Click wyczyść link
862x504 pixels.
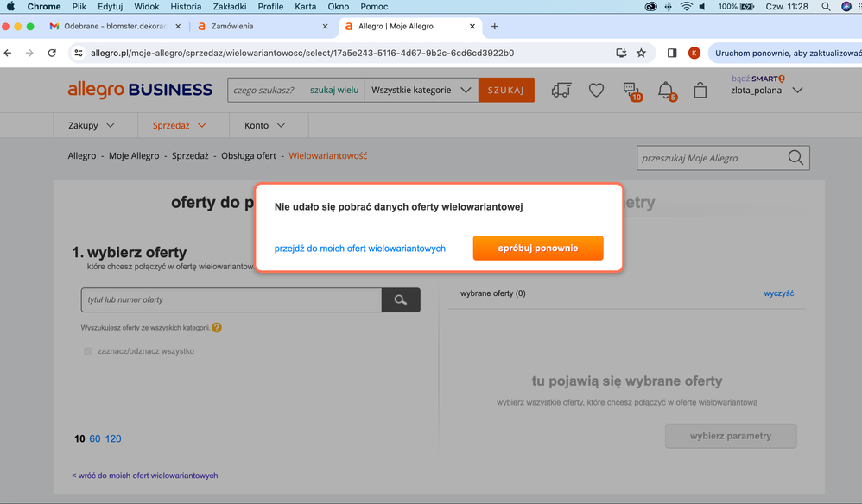778,293
